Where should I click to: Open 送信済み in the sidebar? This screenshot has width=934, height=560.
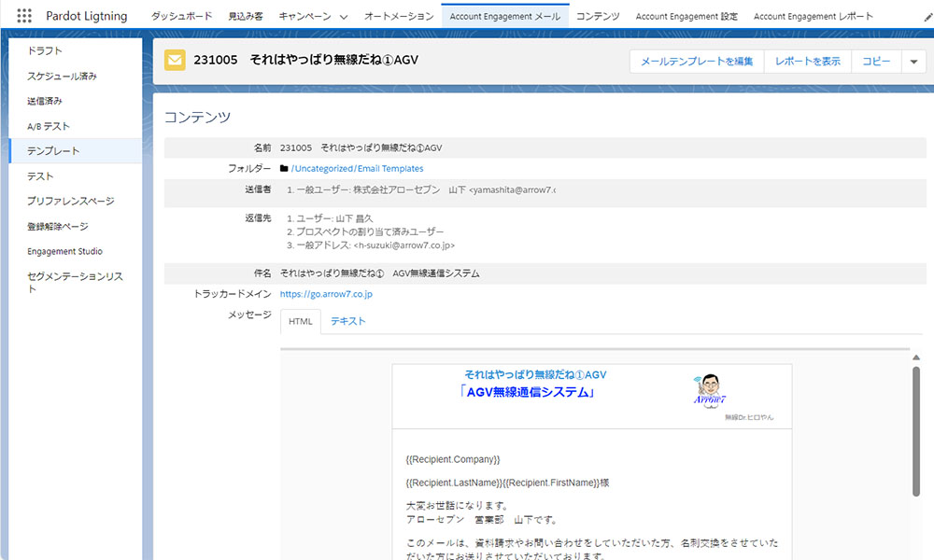(x=76, y=101)
